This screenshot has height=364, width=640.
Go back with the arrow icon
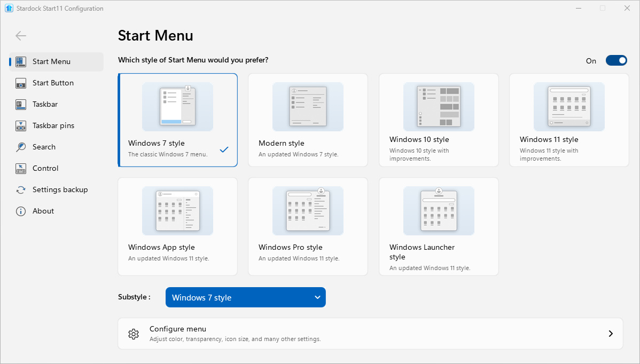click(21, 36)
